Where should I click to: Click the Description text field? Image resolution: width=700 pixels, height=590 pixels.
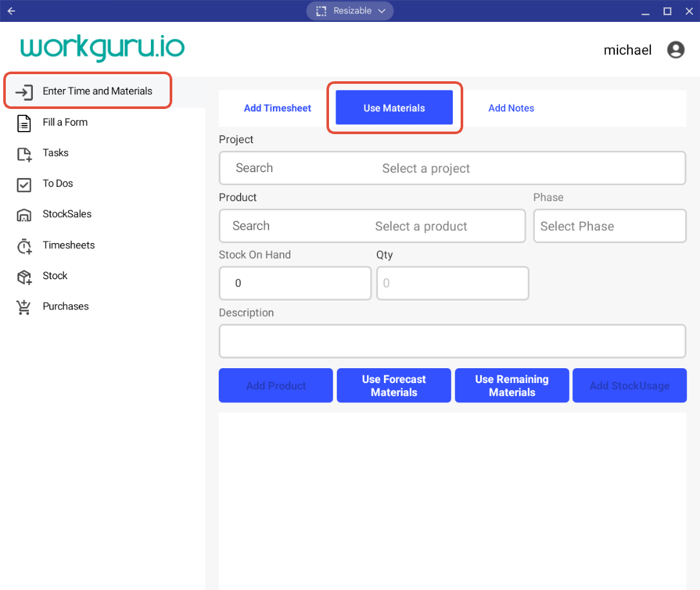click(452, 341)
